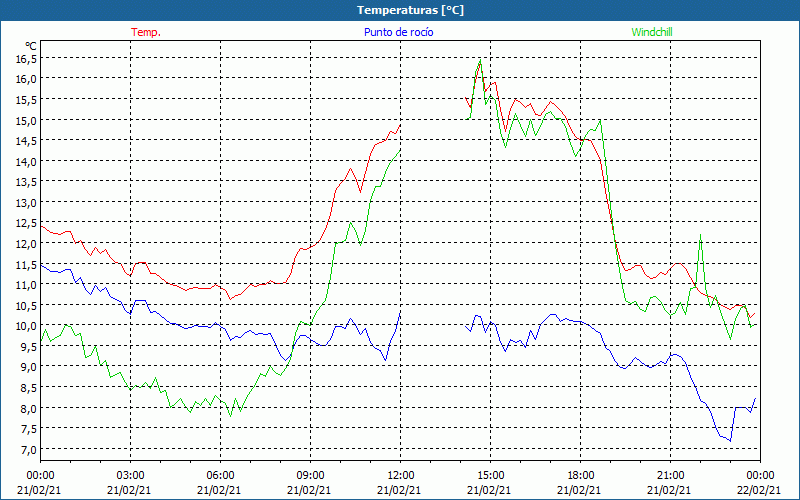Click the '8,5' y-axis value

tap(29, 388)
